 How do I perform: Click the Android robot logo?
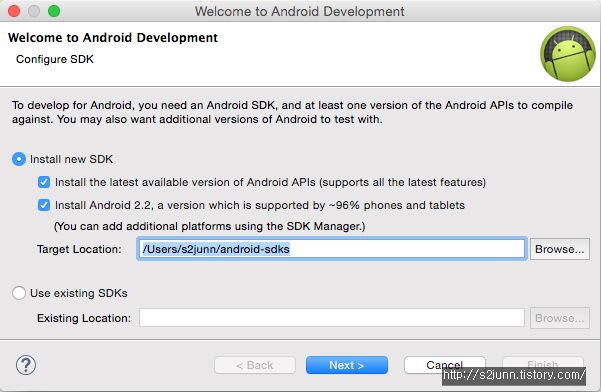pyautogui.click(x=568, y=54)
